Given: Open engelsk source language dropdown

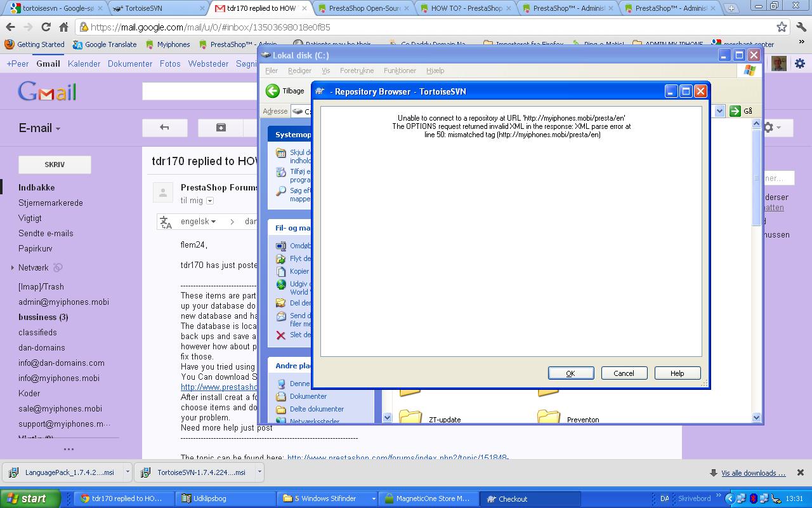Looking at the screenshot, I should (x=198, y=222).
